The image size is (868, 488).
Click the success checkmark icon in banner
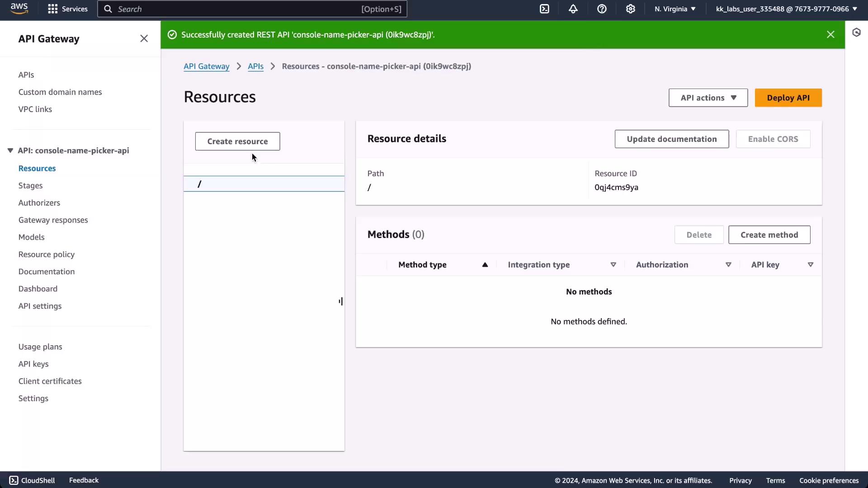tap(172, 35)
